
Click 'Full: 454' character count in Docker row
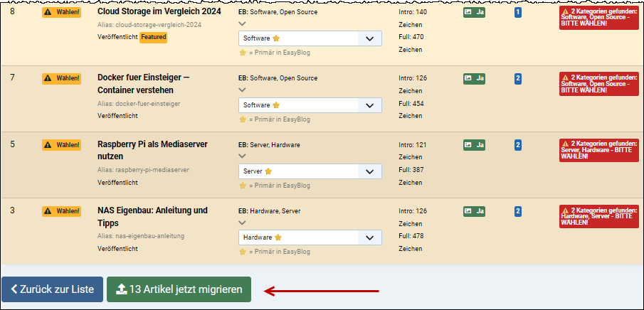click(411, 104)
